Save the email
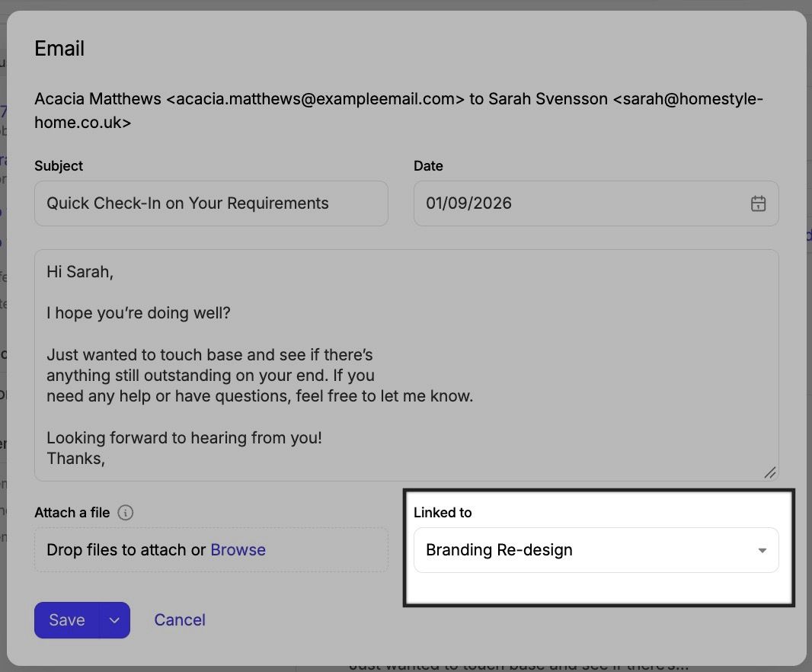 coord(67,620)
